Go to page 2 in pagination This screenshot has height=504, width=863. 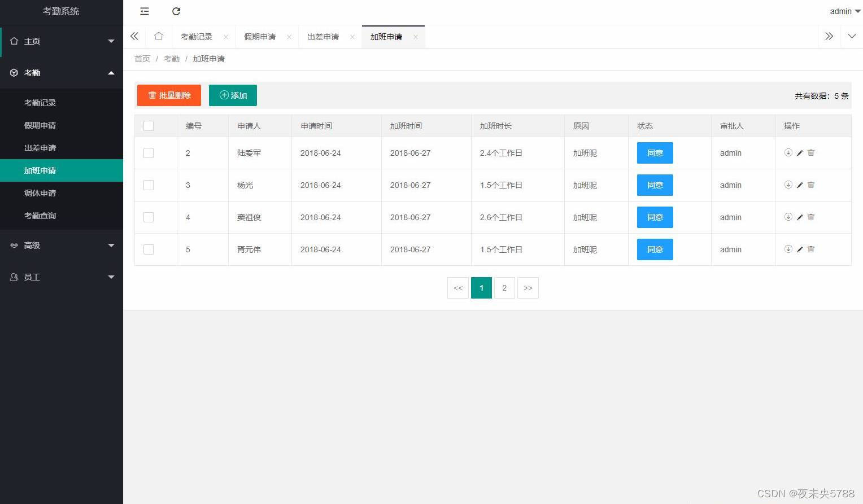click(504, 288)
